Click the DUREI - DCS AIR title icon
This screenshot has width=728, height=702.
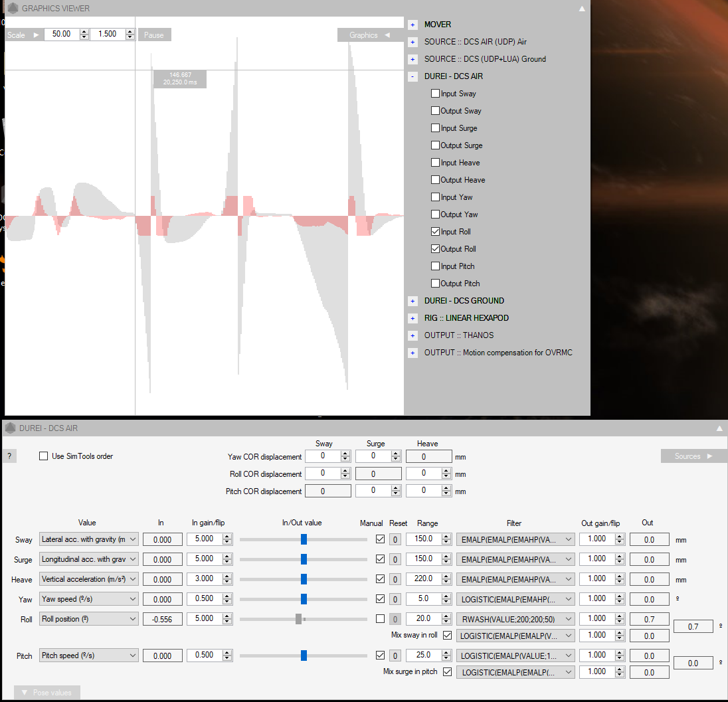click(x=10, y=428)
